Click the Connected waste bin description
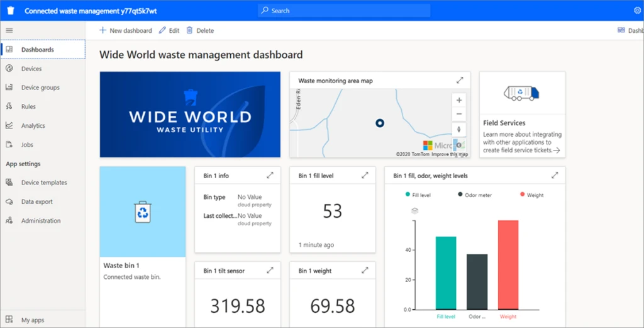The width and height of the screenshot is (644, 328). pos(132,277)
